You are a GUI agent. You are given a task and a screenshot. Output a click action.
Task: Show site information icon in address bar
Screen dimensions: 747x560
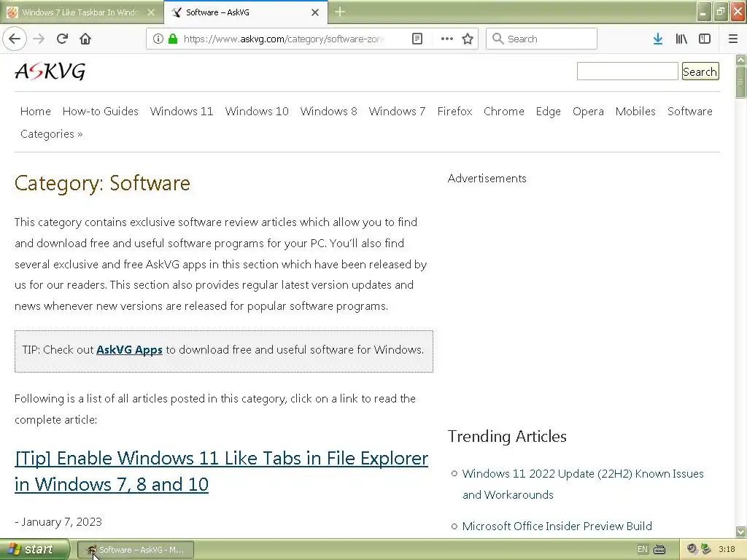(x=158, y=39)
